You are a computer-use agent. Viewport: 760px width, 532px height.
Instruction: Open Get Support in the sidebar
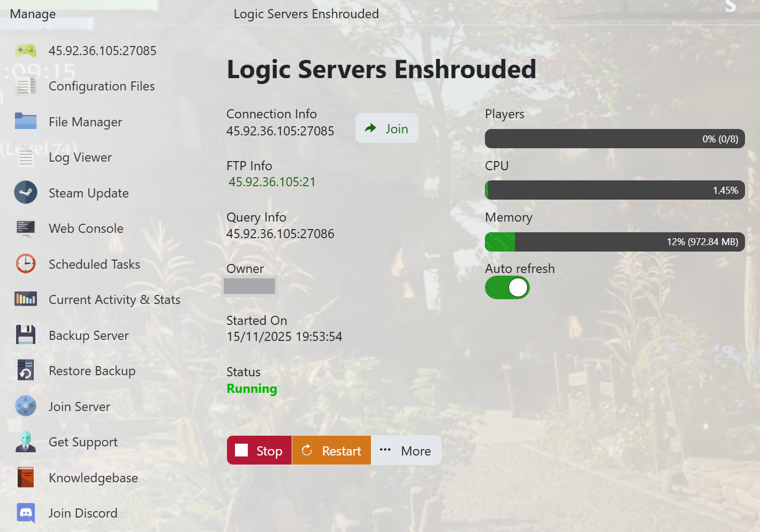click(x=83, y=442)
